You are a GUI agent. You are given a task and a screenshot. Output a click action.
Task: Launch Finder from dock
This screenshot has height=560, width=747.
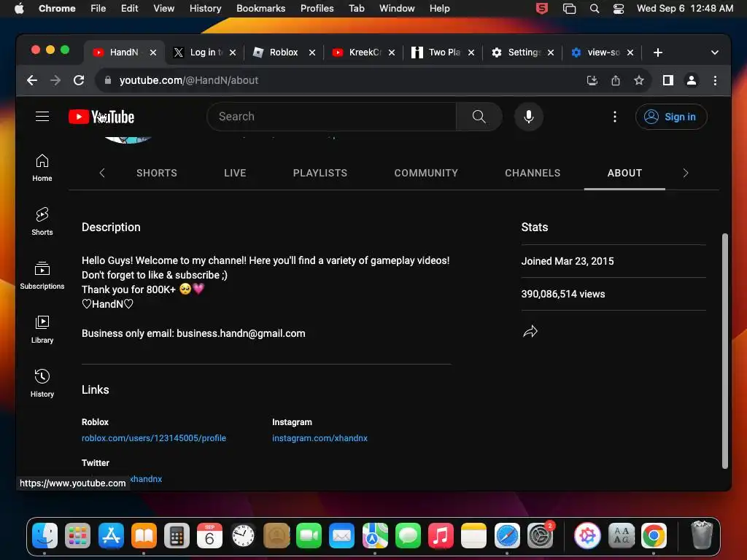44,536
